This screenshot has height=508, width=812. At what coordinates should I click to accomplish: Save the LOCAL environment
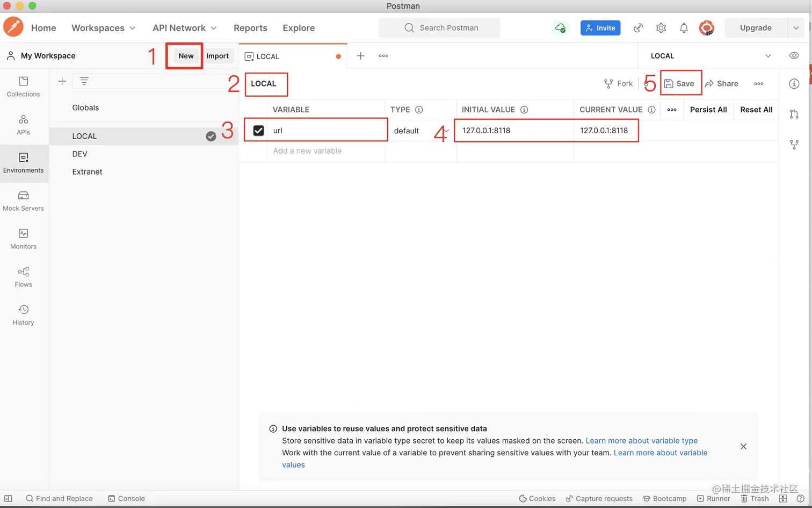679,84
